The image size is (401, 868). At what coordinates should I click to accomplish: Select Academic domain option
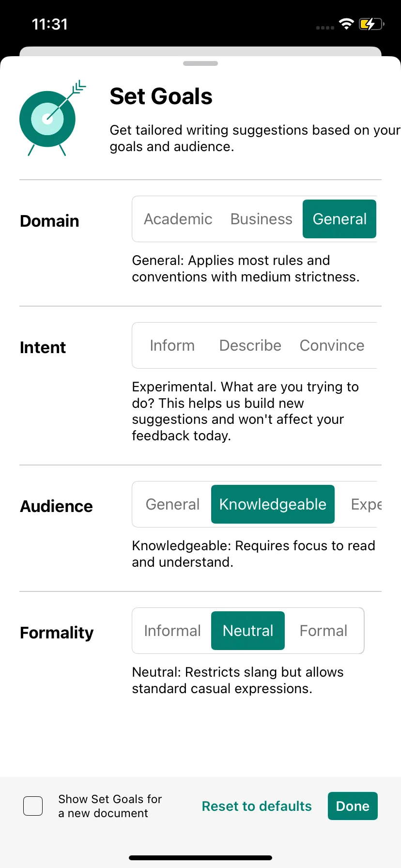click(x=178, y=219)
